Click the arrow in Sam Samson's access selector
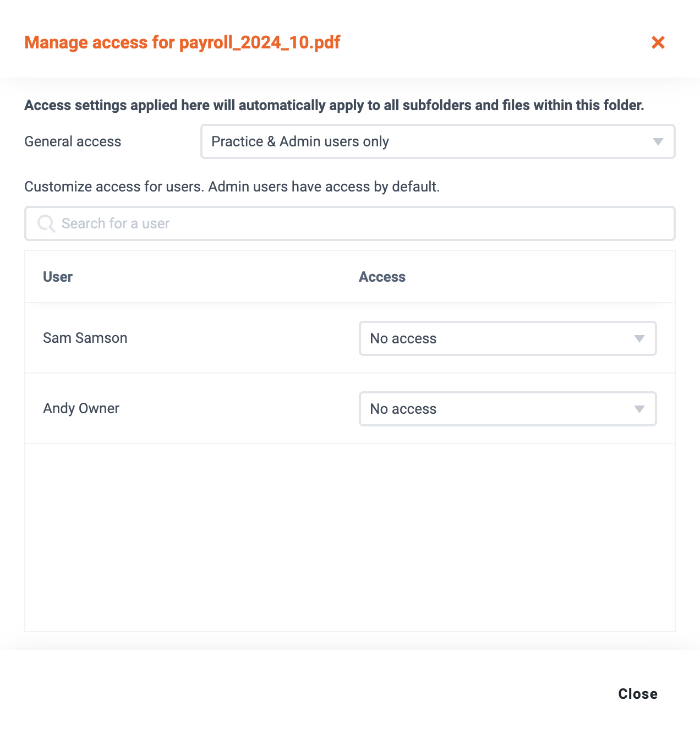Viewport: 700px width, 734px height. pos(639,339)
